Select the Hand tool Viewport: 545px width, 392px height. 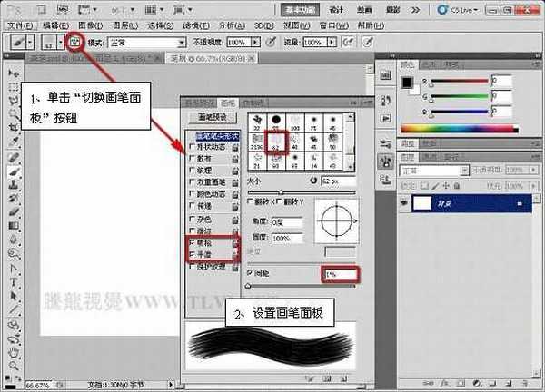click(x=14, y=353)
